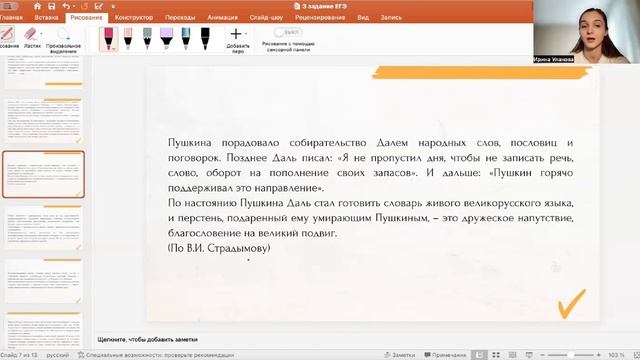Undo the last action
The image size is (640, 360).
tap(66, 6)
